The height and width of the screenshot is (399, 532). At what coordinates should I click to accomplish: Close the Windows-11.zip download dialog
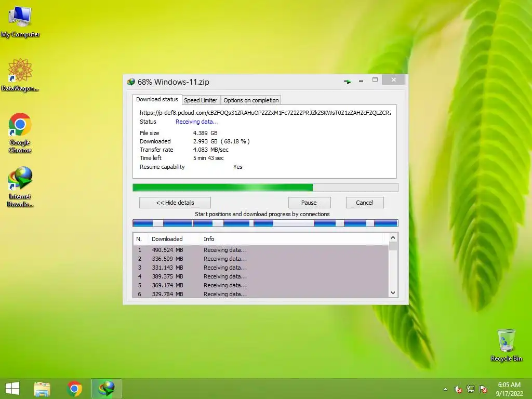pyautogui.click(x=394, y=79)
